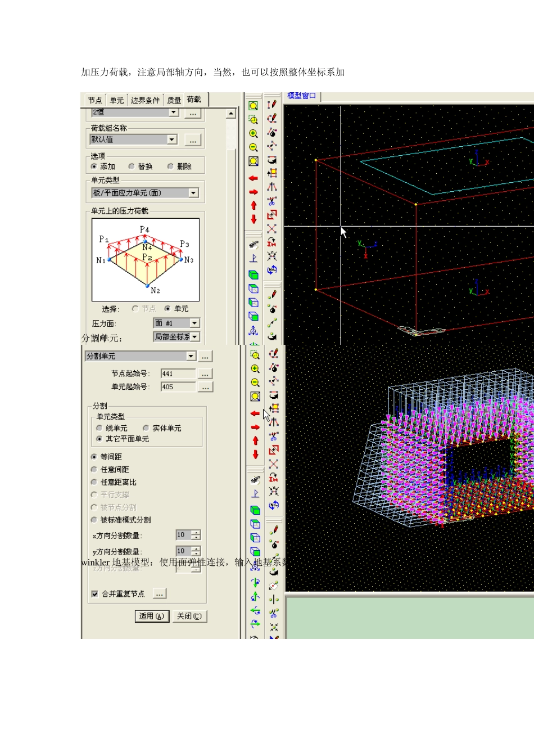Expand the 压力面 dropdown
The width and height of the screenshot is (534, 756).
pos(194,323)
